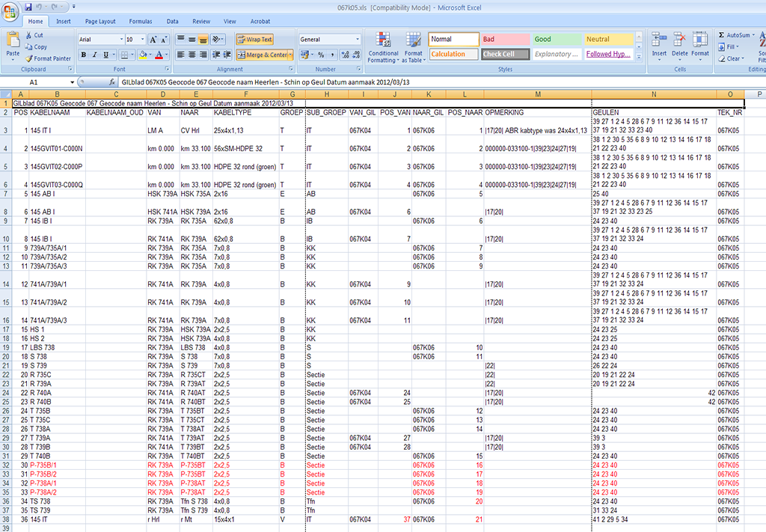
Task: Apply the Calculation cell style
Action: click(x=454, y=54)
